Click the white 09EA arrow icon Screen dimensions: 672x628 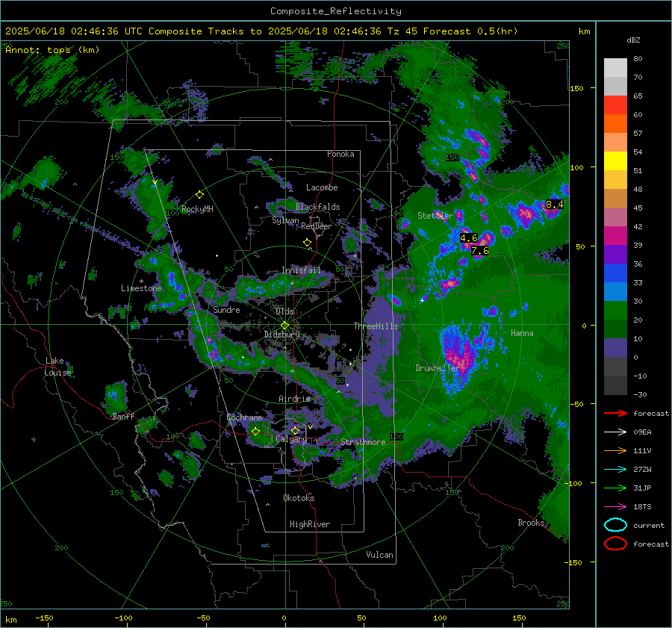point(615,432)
